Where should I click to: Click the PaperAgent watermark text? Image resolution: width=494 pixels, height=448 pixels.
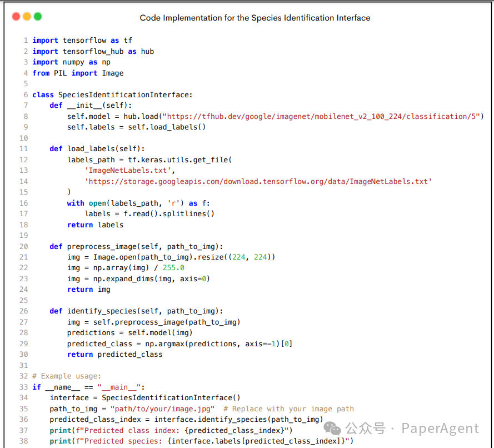tap(440, 428)
